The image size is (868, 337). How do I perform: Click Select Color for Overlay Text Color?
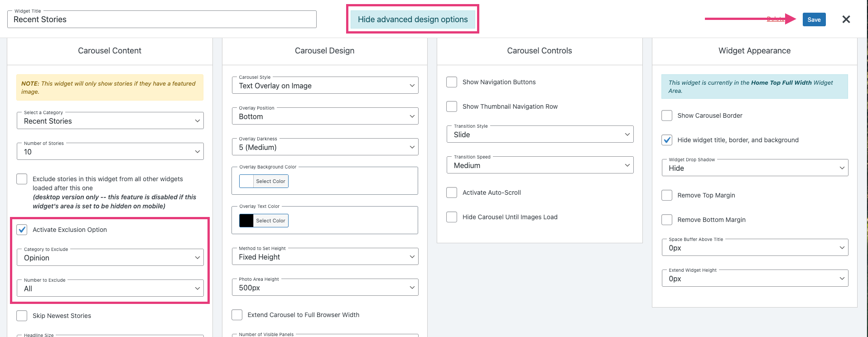(270, 221)
